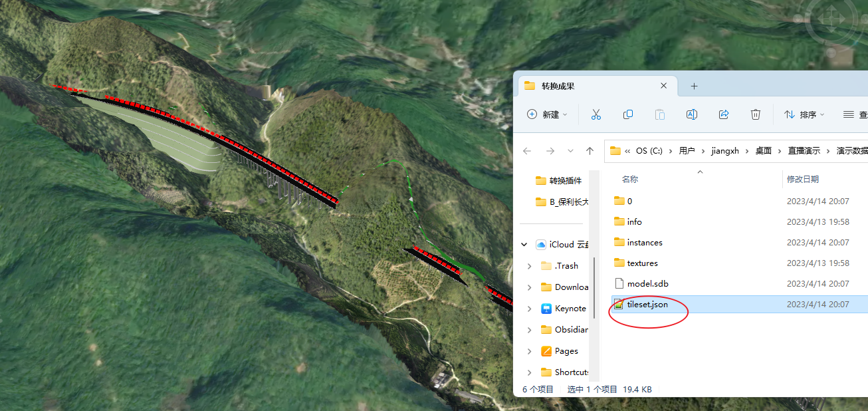The height and width of the screenshot is (411, 868).
Task: Click the Copy icon in toolbar
Action: click(627, 114)
